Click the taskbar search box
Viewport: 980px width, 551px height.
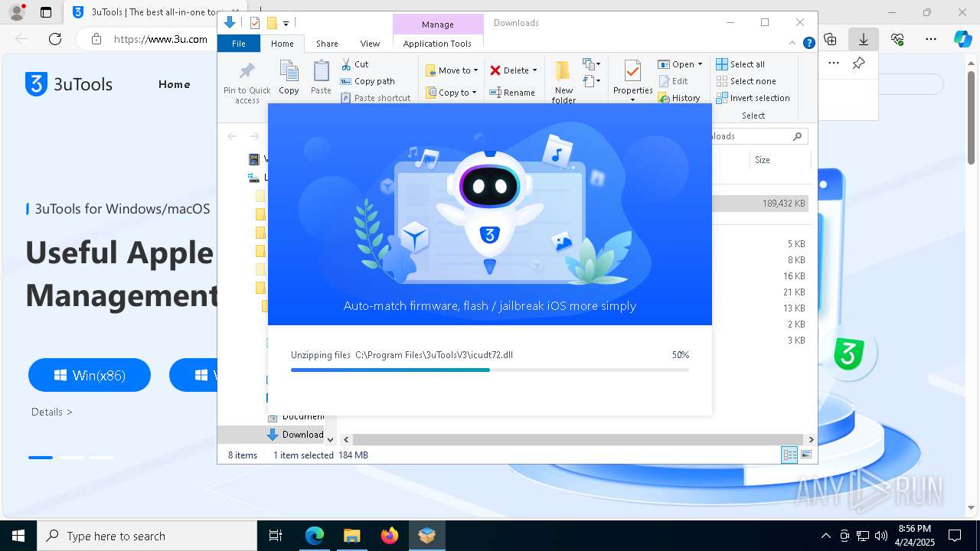tap(147, 536)
